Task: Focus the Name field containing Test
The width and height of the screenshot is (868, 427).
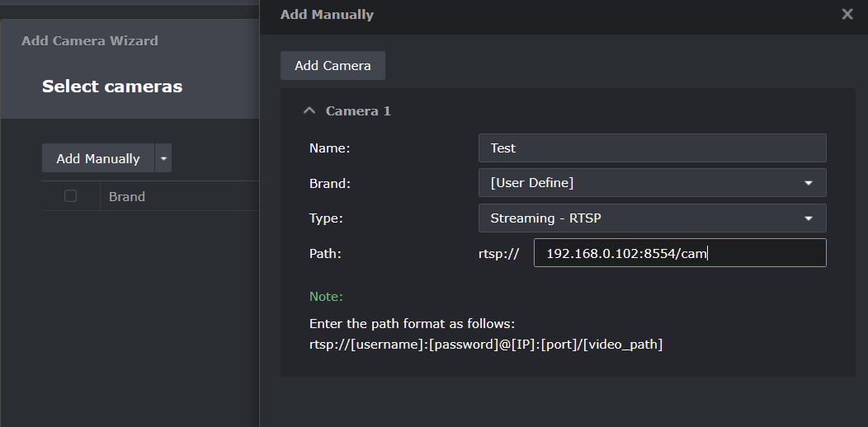Action: click(x=652, y=148)
